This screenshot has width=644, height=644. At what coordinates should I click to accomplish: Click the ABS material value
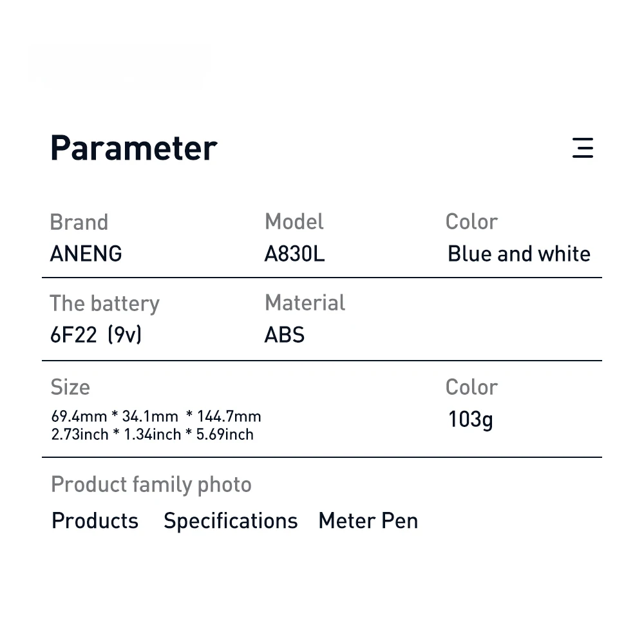click(x=284, y=335)
